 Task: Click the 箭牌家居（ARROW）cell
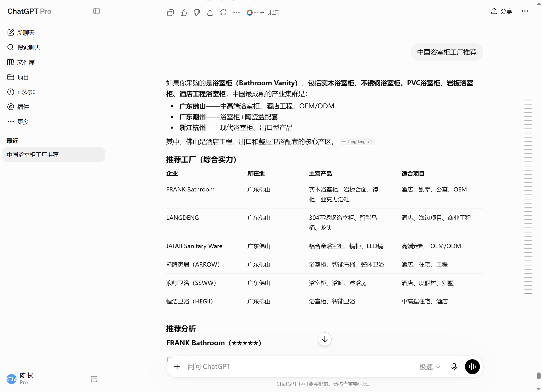(193, 264)
